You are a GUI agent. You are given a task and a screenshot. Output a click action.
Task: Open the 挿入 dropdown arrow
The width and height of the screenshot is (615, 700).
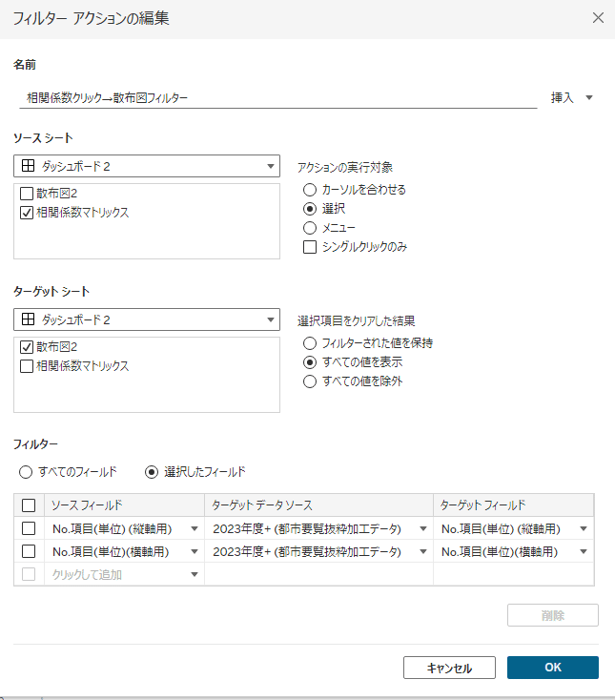[x=589, y=98]
